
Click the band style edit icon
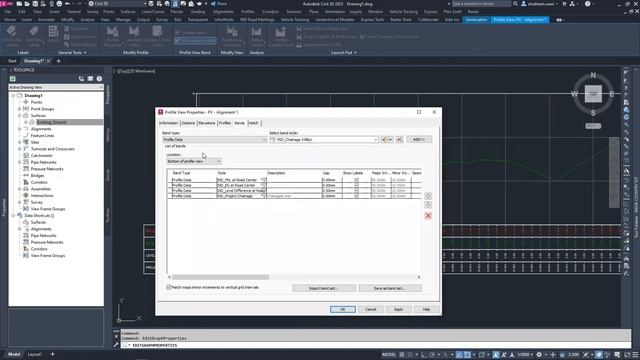[x=384, y=140]
